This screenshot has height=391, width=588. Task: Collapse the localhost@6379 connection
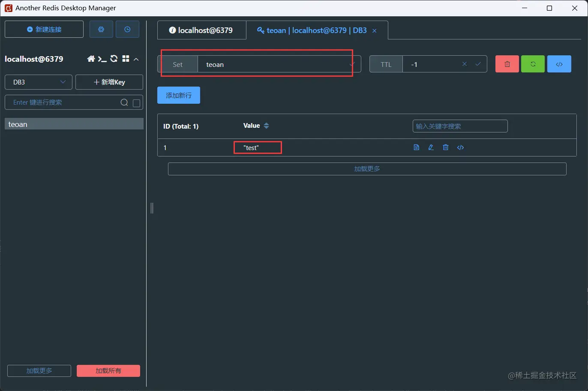(x=136, y=59)
